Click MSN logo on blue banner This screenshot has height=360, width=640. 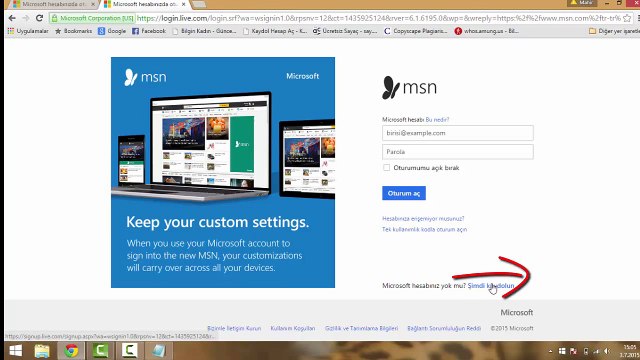click(x=145, y=77)
